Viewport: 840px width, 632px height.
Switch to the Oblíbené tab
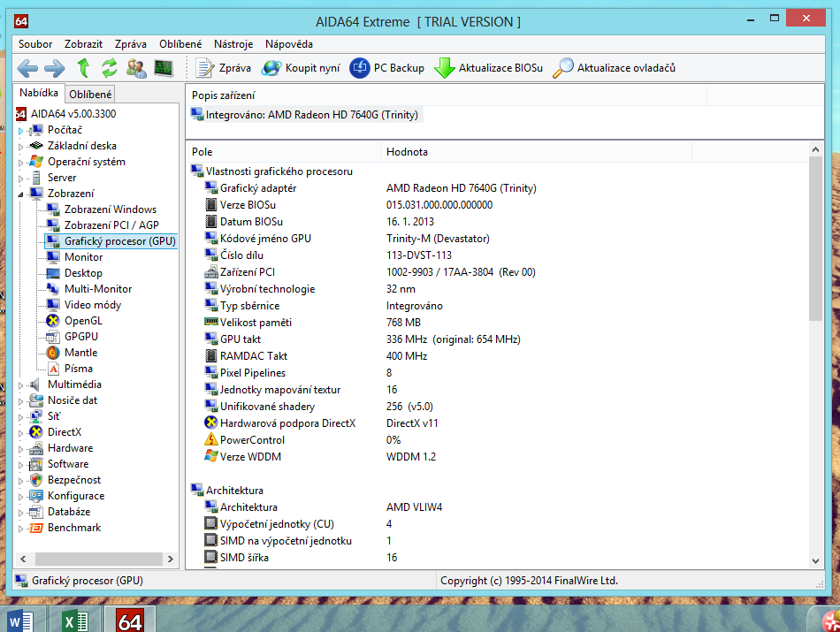coord(90,95)
